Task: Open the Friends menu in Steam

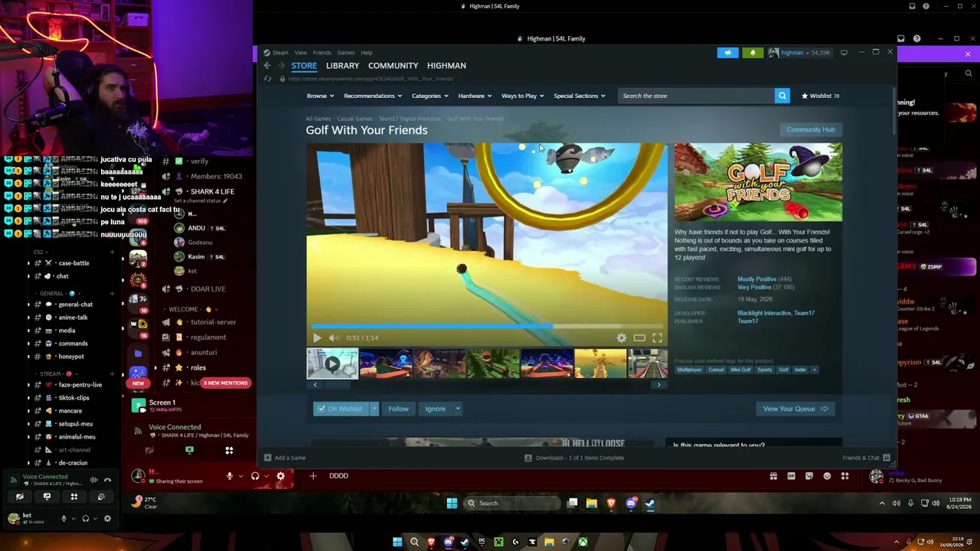Action: [x=322, y=53]
